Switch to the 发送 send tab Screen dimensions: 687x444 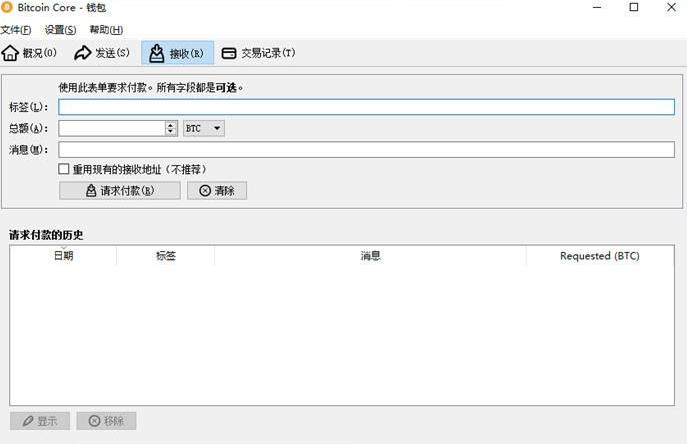tap(102, 53)
